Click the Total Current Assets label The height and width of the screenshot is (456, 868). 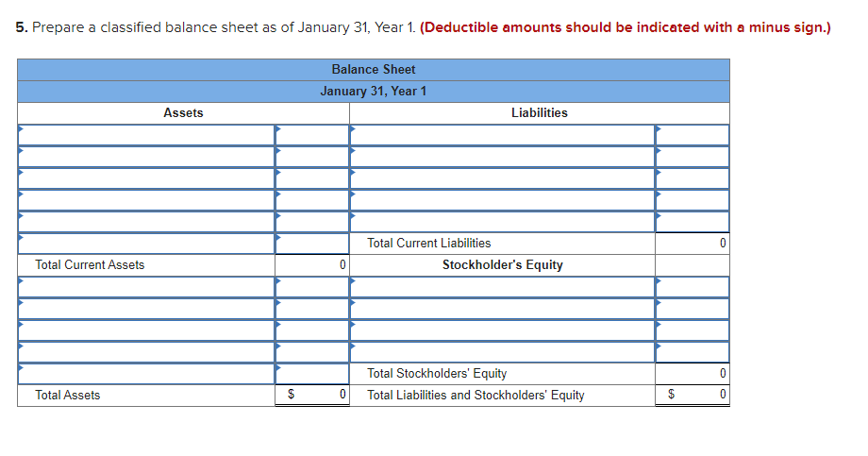[90, 265]
